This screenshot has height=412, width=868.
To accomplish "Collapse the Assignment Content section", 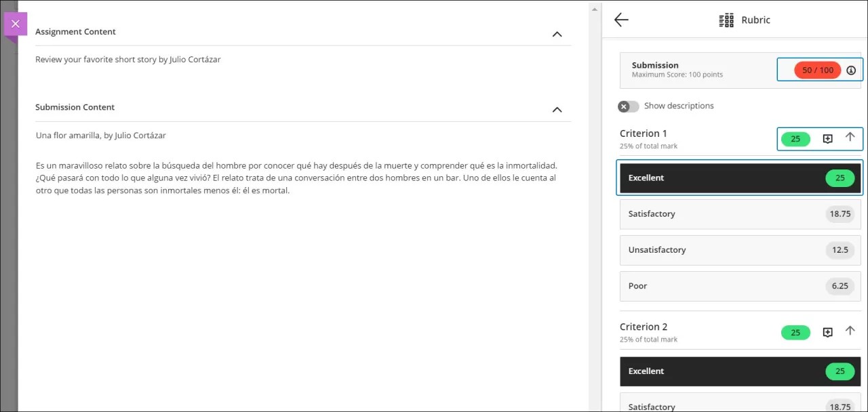I will pos(557,34).
